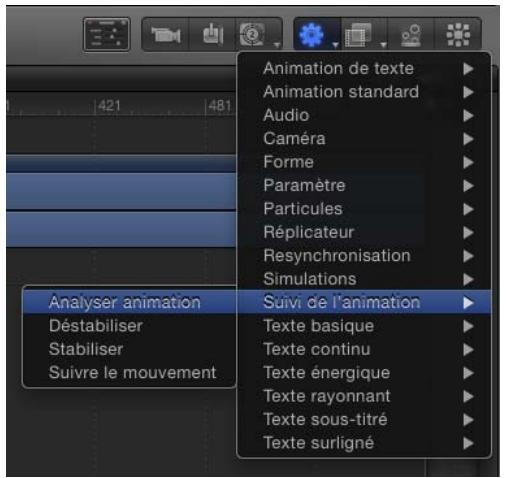Click the Replicate grid icon

458,35
